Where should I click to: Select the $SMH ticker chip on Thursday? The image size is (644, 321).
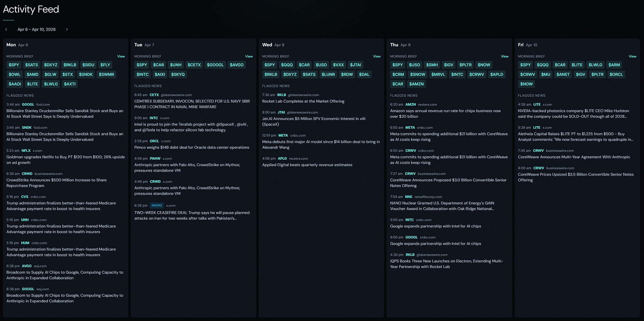click(432, 65)
